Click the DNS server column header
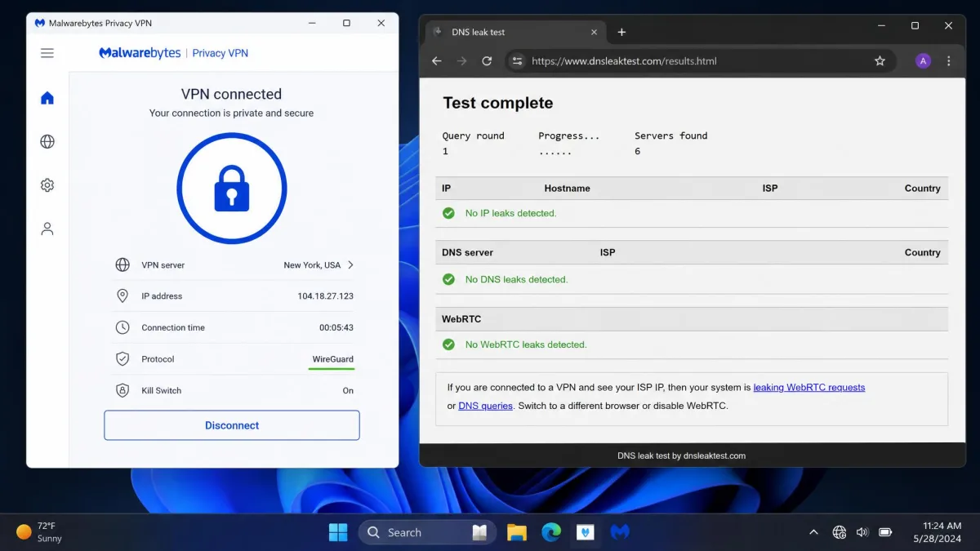980x551 pixels. pos(467,253)
